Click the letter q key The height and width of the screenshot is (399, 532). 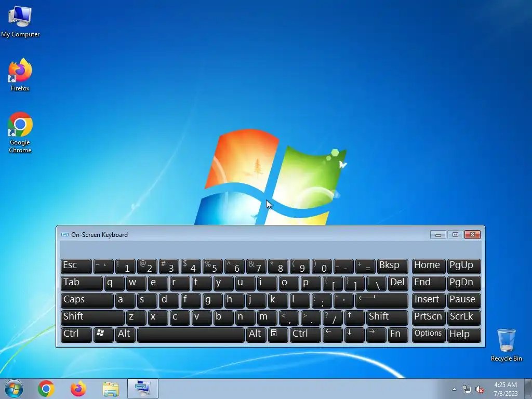click(x=114, y=284)
